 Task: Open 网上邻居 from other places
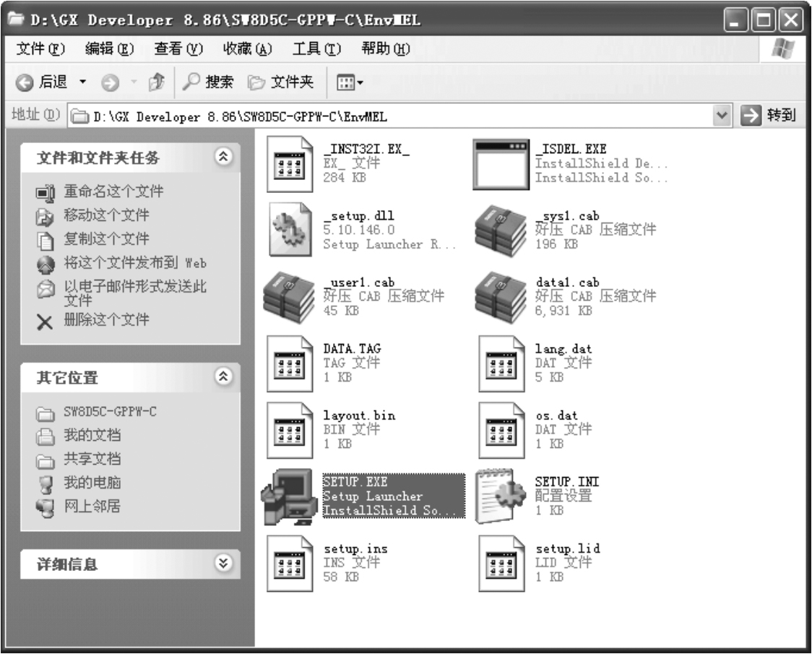[92, 507]
